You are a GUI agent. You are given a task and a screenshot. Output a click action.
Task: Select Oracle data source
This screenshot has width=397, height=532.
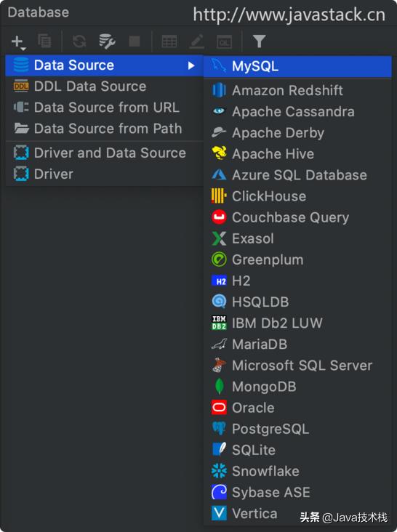297,408
